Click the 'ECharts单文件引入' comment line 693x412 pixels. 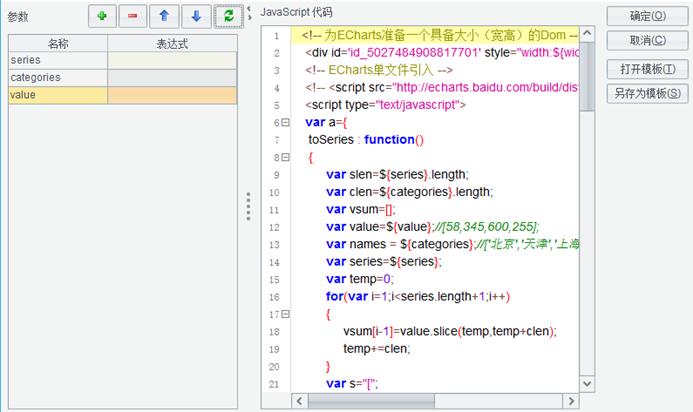point(379,70)
